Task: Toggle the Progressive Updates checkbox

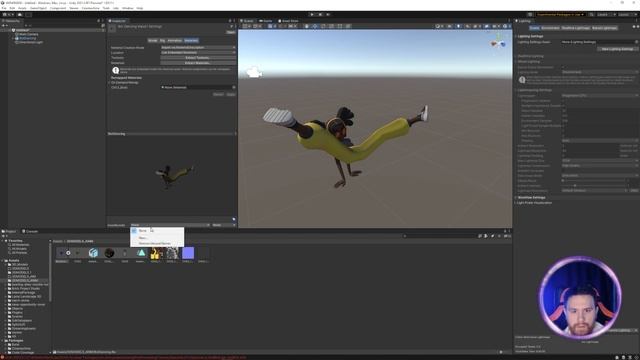Action: click(x=563, y=100)
